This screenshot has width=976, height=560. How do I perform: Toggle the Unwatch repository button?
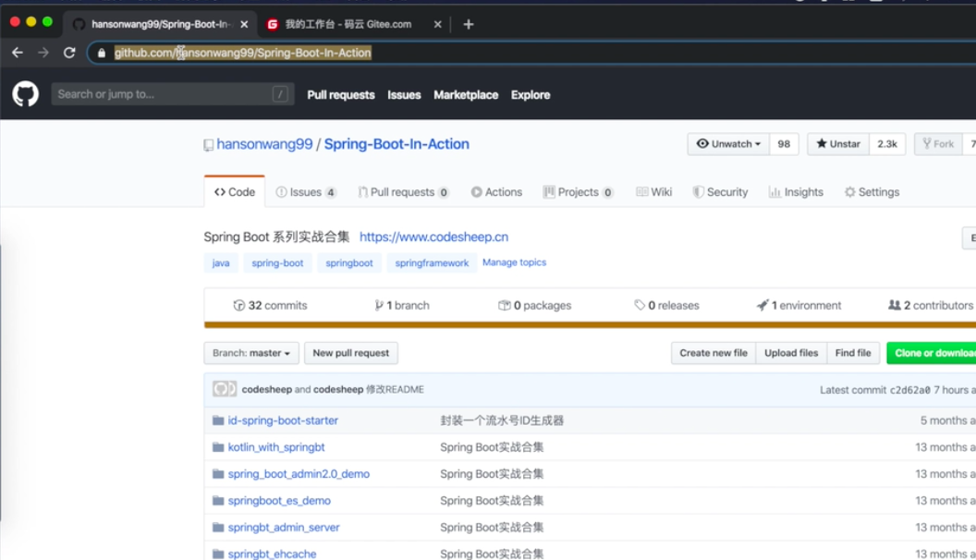[x=728, y=144]
